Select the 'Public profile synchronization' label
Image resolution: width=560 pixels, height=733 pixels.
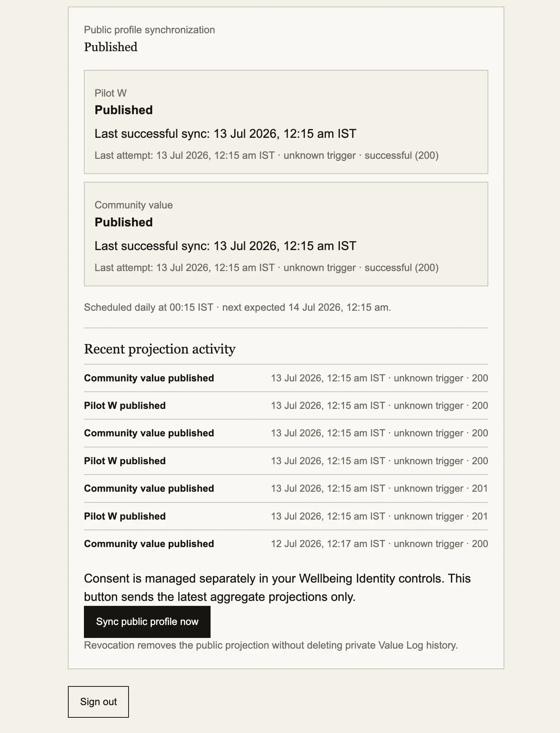pyautogui.click(x=150, y=30)
